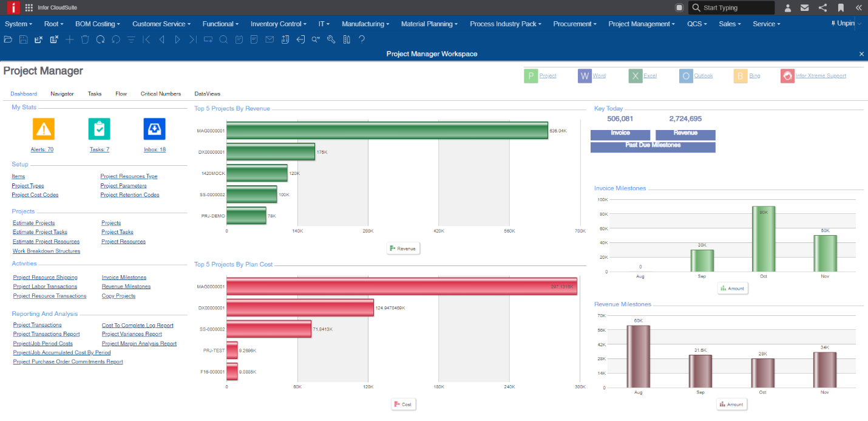Click the next record triangle icon

177,39
